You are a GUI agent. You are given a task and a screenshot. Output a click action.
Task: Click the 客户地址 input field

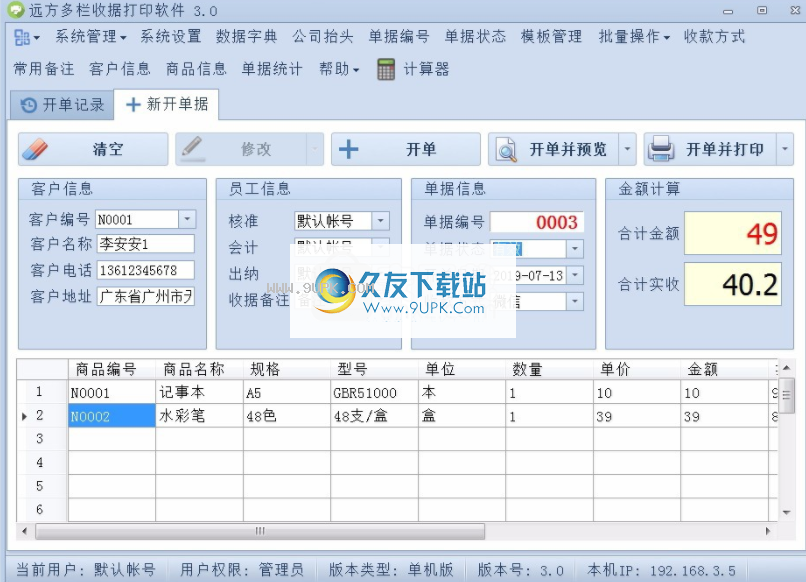pos(145,296)
